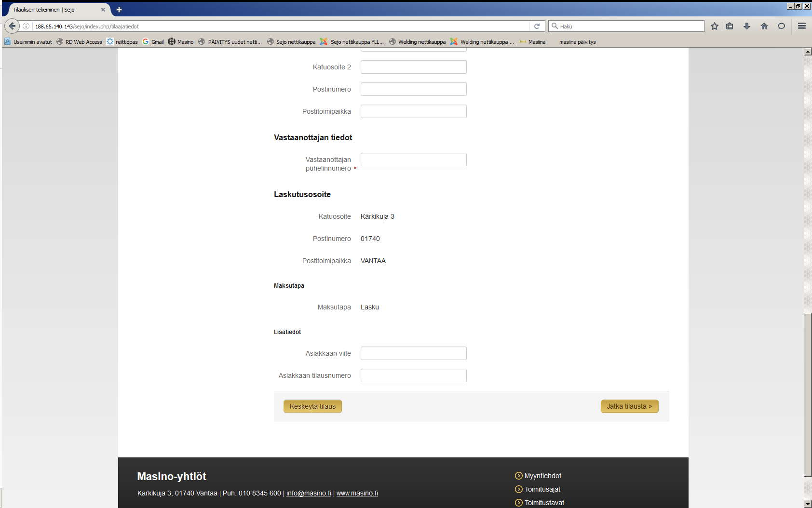The height and width of the screenshot is (508, 812).
Task: Open Gmail bookmark
Action: [x=153, y=42]
